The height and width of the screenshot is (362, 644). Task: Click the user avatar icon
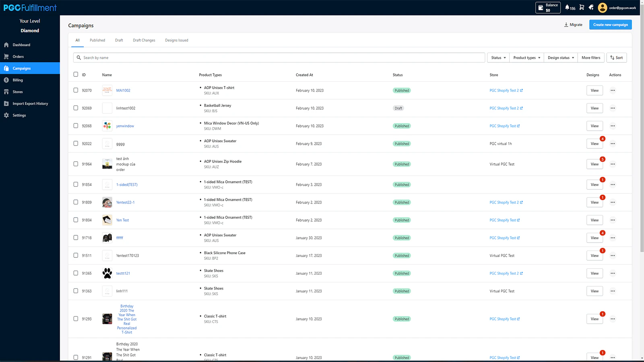[x=602, y=8]
